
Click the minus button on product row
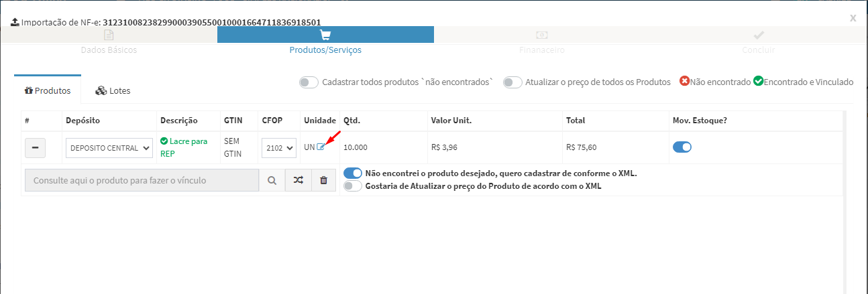coord(35,147)
